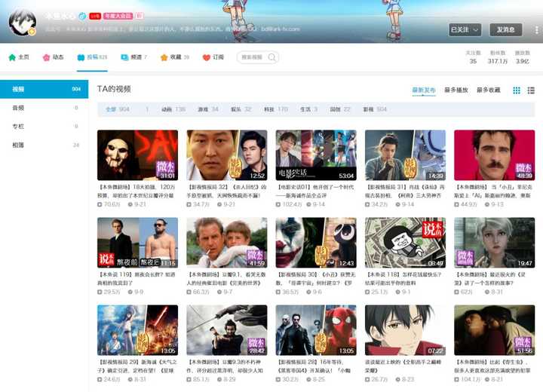
Task: Switch to grid view layout icon
Action: click(x=517, y=90)
